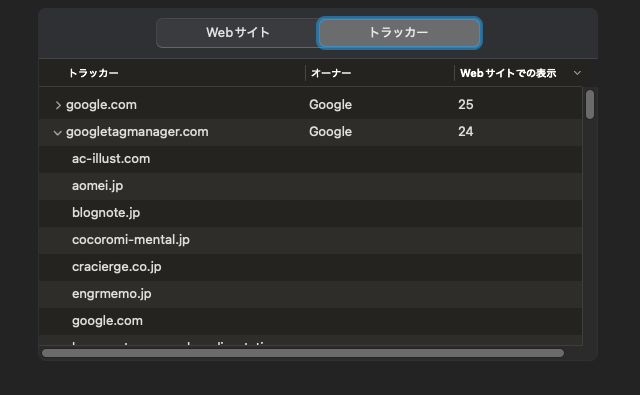Select the ac-illust.com row
This screenshot has height=395, width=640.
[x=311, y=159]
